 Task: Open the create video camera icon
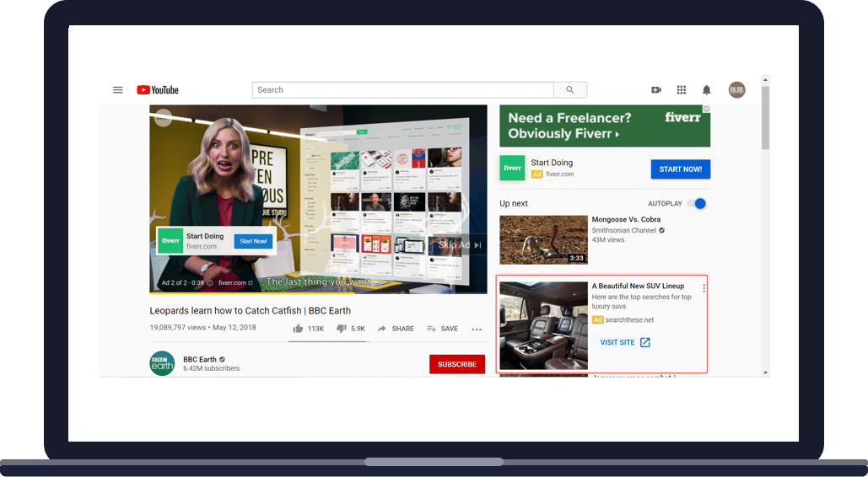pyautogui.click(x=656, y=89)
